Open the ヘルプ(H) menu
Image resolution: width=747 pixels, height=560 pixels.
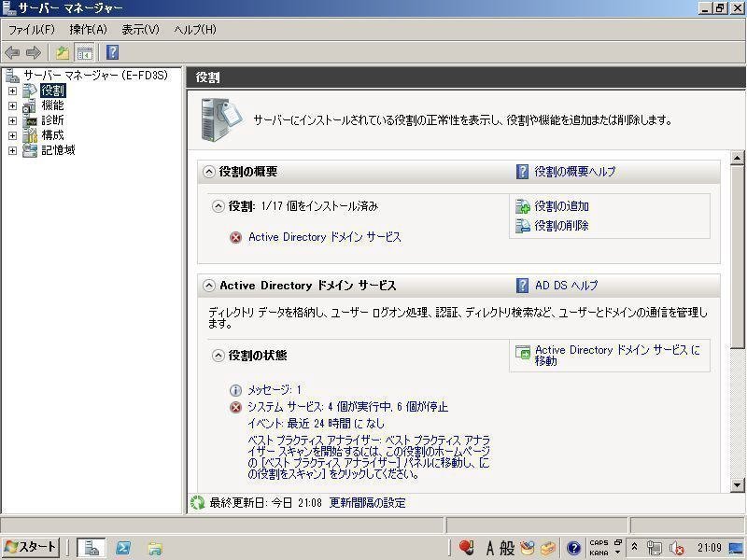[x=195, y=30]
